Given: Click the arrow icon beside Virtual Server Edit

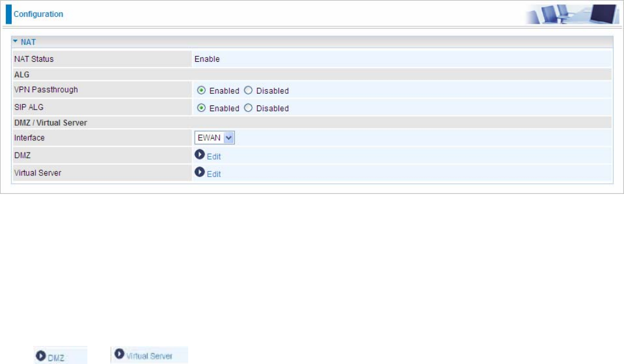Looking at the screenshot, I should click(199, 172).
